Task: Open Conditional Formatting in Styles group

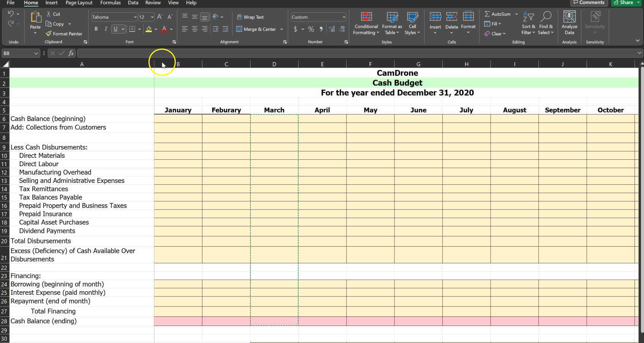Action: pyautogui.click(x=366, y=24)
